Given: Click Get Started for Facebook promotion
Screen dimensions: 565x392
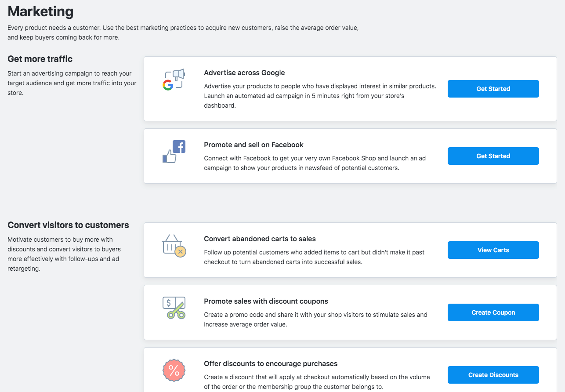Looking at the screenshot, I should (x=493, y=156).
